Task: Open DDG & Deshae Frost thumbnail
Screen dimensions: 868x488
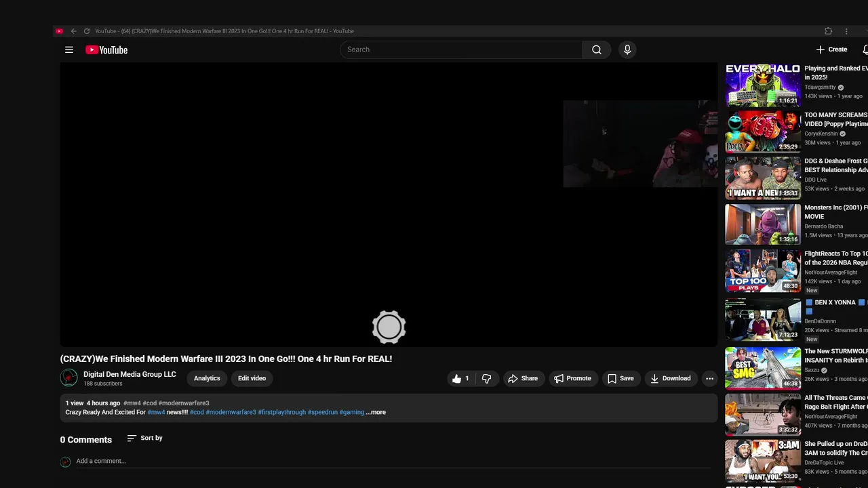Action: pyautogui.click(x=763, y=178)
